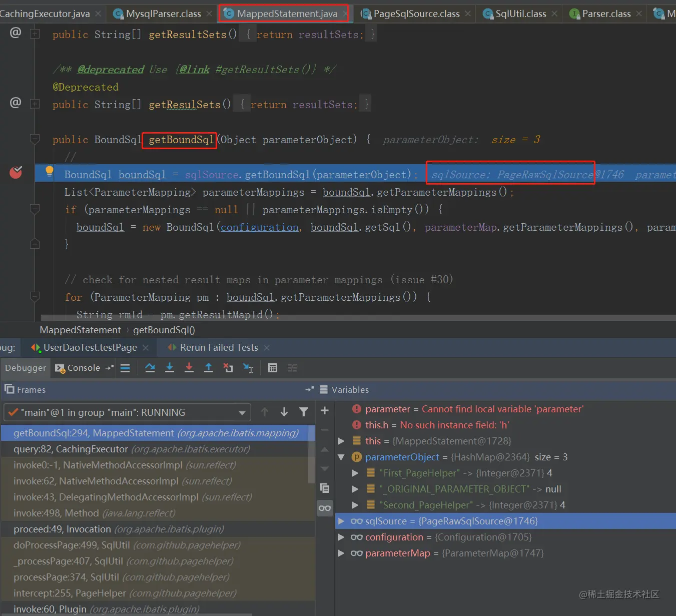676x616 pixels.
Task: Collapse the for ParameterMapping loop fold marker
Action: point(35,296)
